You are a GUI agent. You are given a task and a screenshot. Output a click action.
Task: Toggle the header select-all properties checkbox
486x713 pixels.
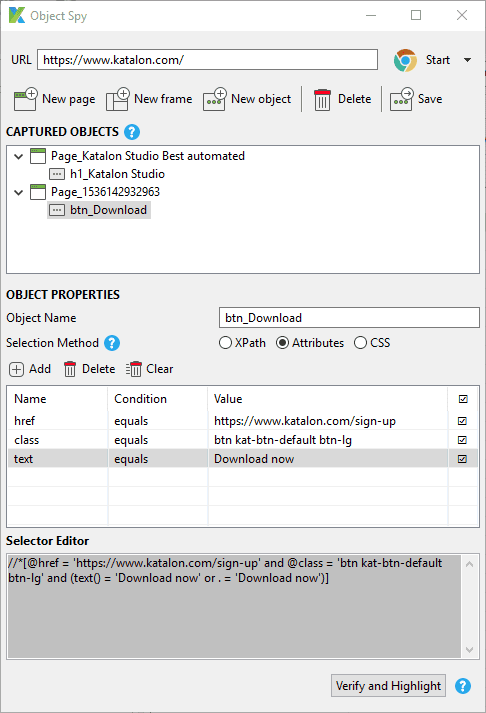click(463, 399)
